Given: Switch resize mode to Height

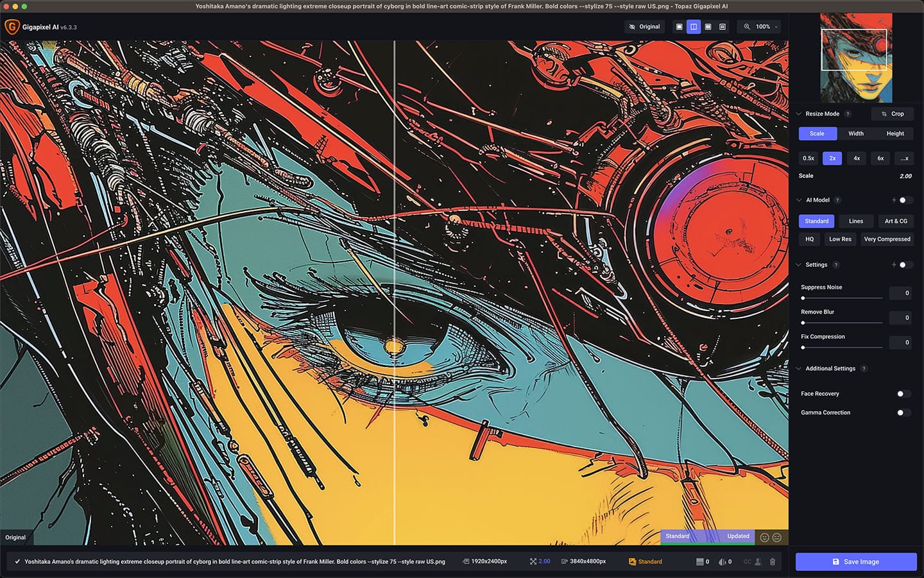Looking at the screenshot, I should 895,133.
